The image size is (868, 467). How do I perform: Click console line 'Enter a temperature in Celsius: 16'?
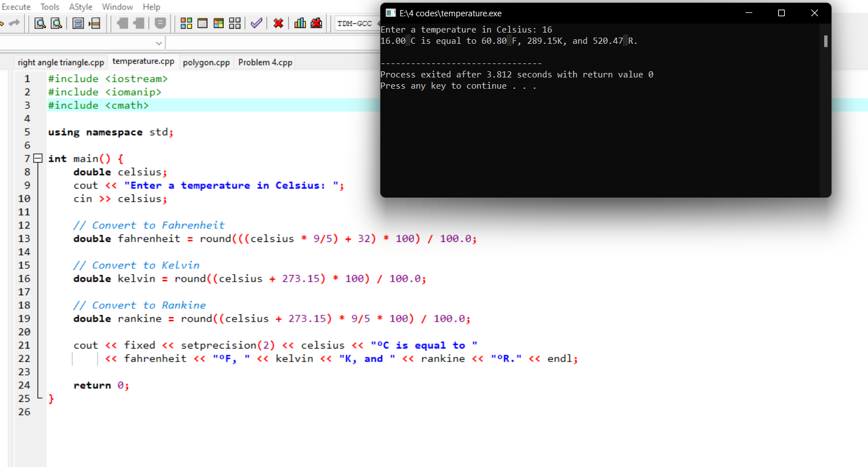pos(466,30)
